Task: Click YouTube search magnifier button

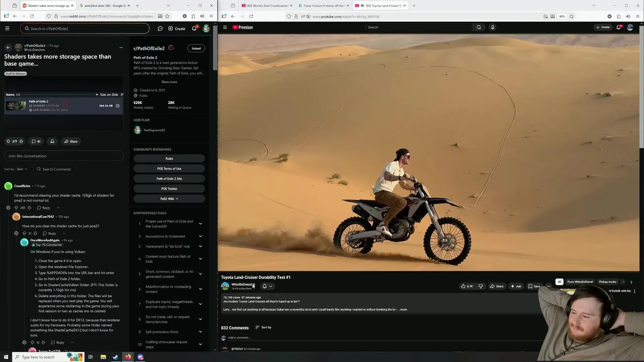Action: [478, 27]
